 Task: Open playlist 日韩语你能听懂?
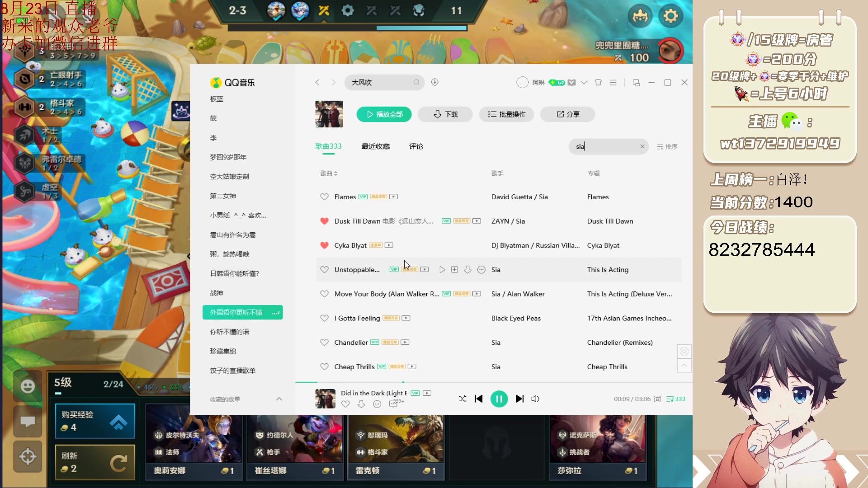[x=234, y=274]
